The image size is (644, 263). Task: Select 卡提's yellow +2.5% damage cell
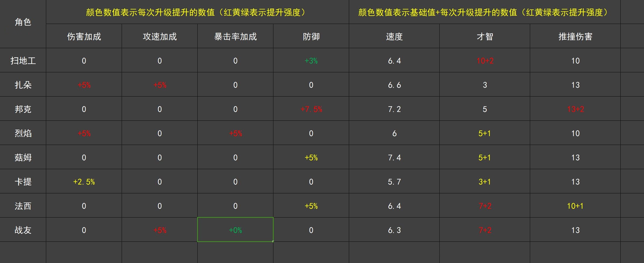coord(84,182)
